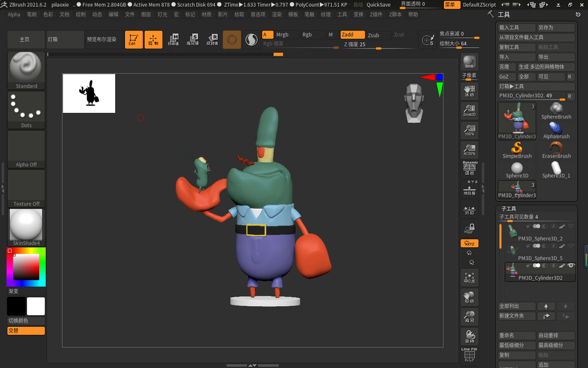Select the Move gizmo M icon
588x368 pixels.
(x=173, y=39)
